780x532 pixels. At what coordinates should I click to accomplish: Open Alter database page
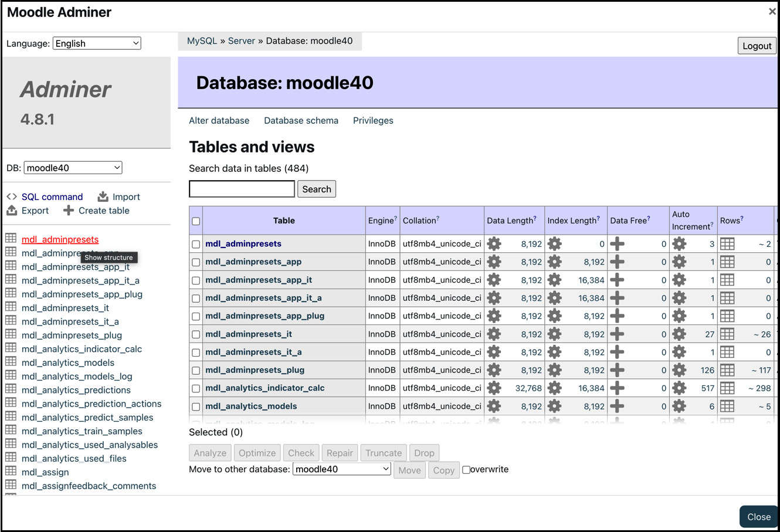(x=219, y=120)
